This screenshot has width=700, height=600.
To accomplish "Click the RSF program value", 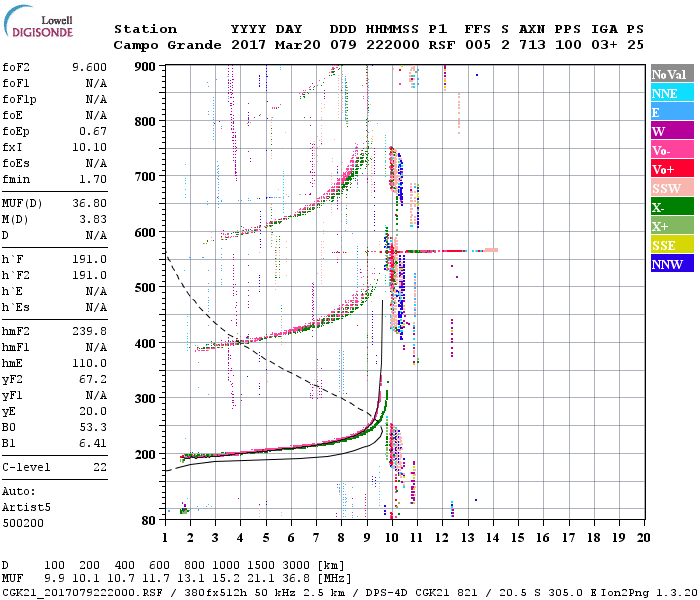I will click(442, 45).
